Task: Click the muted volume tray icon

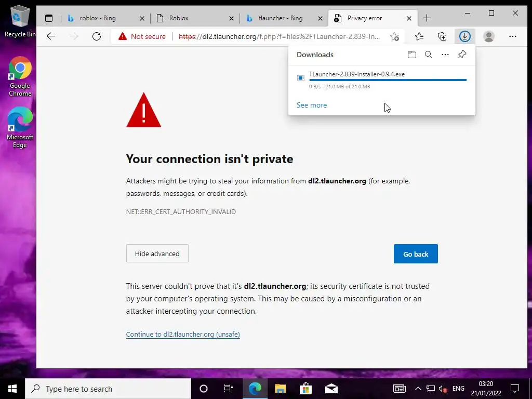Action: coord(443,389)
